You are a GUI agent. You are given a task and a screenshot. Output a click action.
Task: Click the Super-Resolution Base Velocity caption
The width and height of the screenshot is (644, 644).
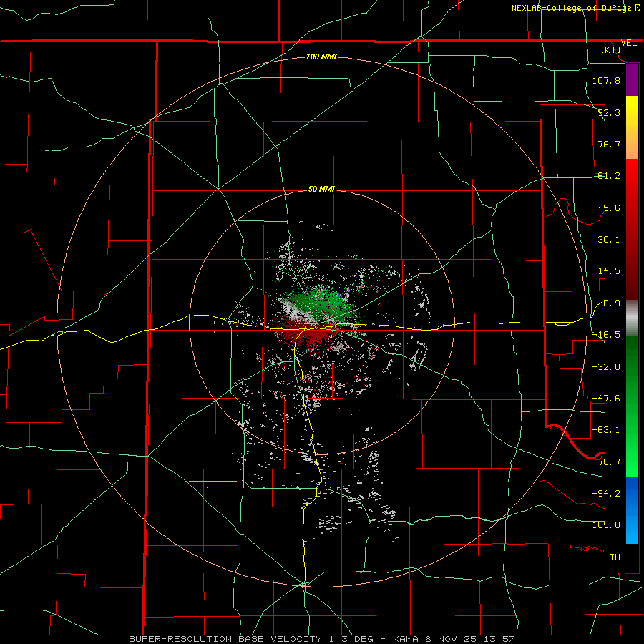click(x=321, y=639)
